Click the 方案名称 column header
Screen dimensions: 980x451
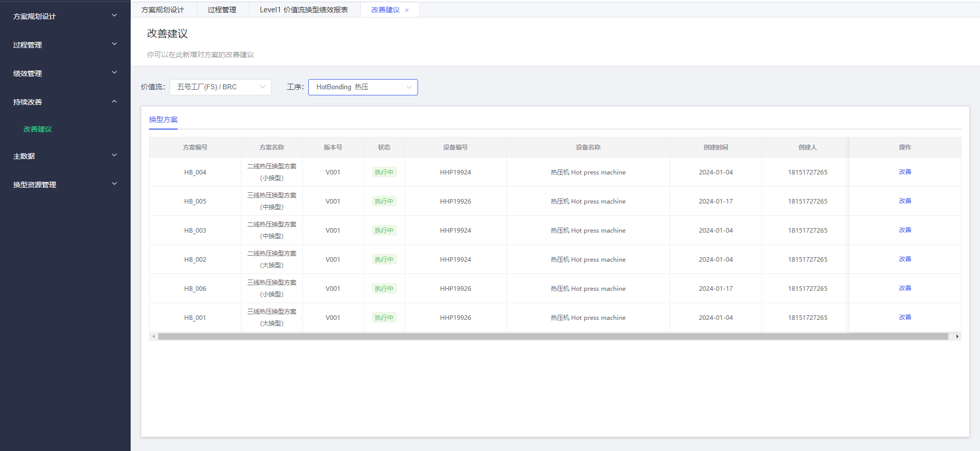tap(272, 147)
